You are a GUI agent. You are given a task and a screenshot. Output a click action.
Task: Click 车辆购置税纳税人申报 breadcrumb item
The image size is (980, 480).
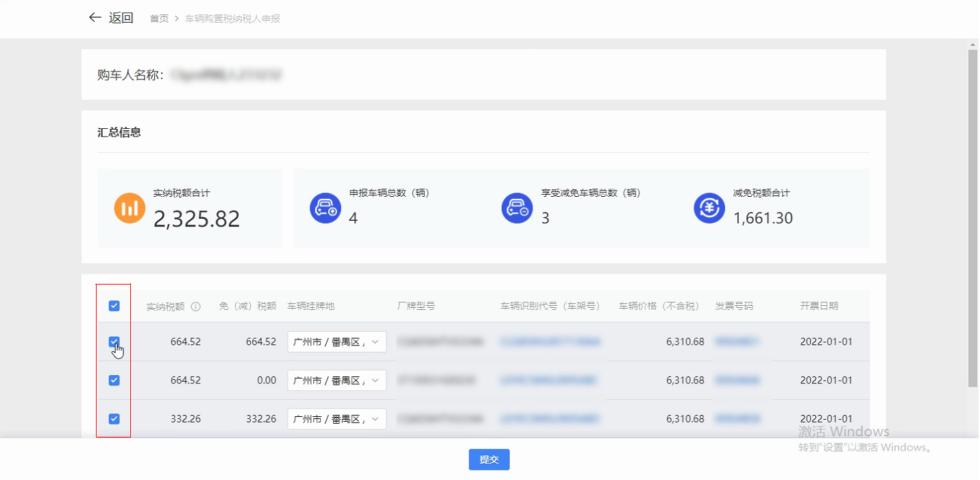point(232,19)
